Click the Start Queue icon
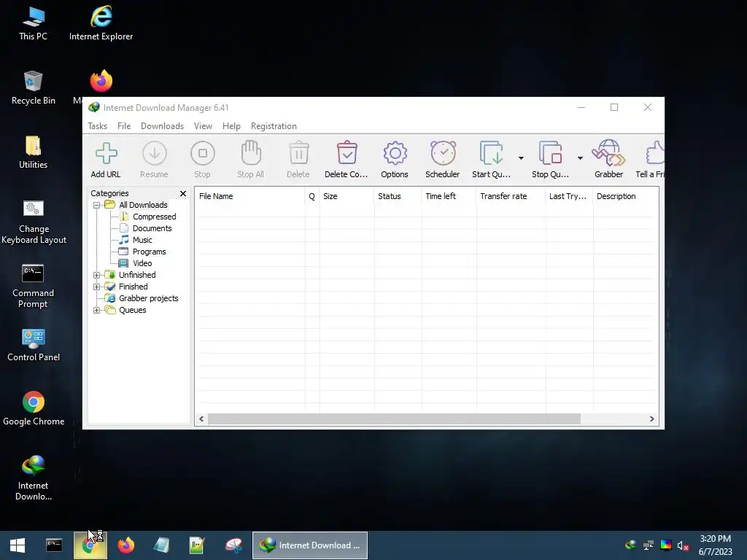 pyautogui.click(x=491, y=160)
